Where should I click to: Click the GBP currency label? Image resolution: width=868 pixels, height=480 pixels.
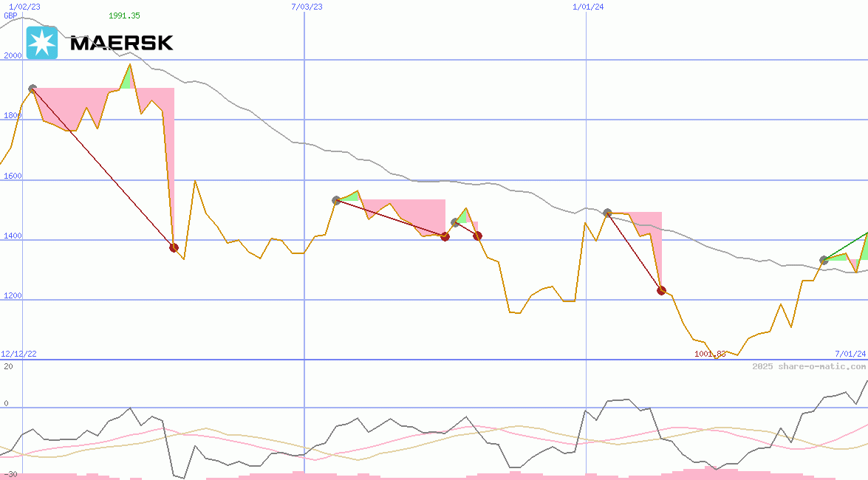point(10,16)
